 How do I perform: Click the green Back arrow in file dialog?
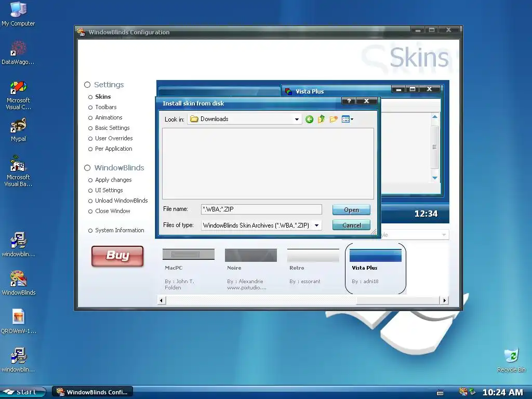(x=309, y=119)
